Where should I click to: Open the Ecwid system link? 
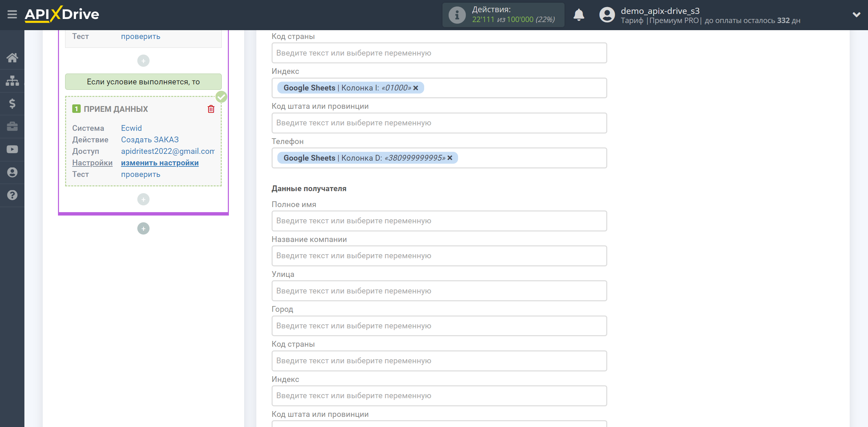pos(131,128)
